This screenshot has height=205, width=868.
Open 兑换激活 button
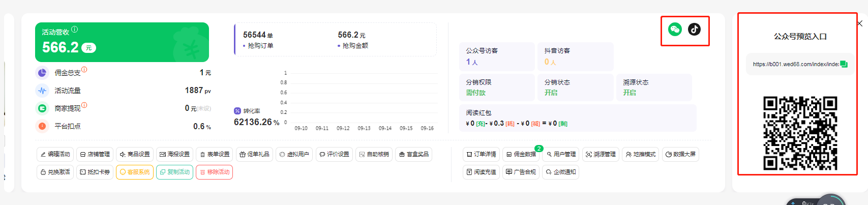click(55, 172)
